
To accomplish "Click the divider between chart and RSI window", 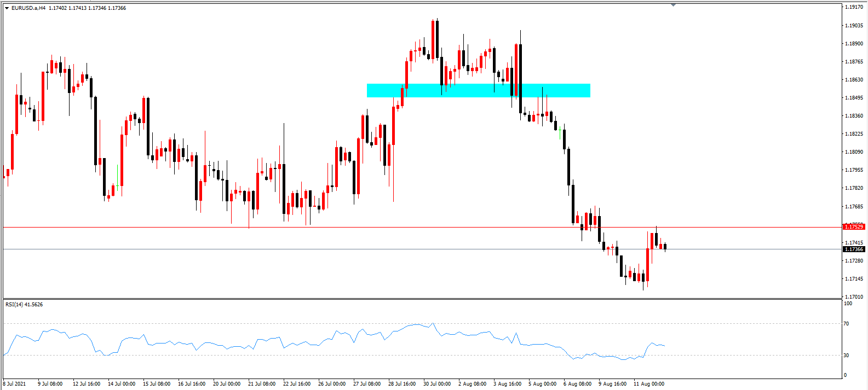I will [422, 299].
